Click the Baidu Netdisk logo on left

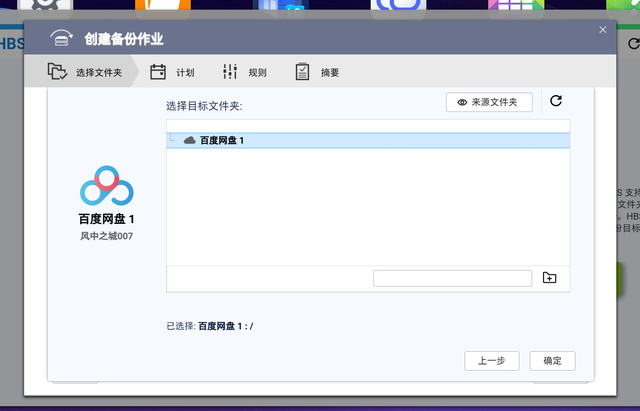tap(107, 186)
